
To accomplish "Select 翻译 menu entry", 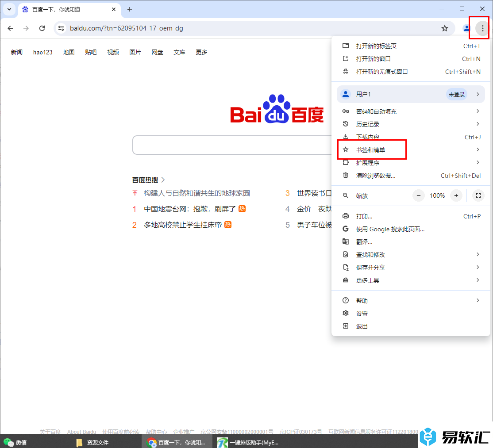I will pos(411,242).
